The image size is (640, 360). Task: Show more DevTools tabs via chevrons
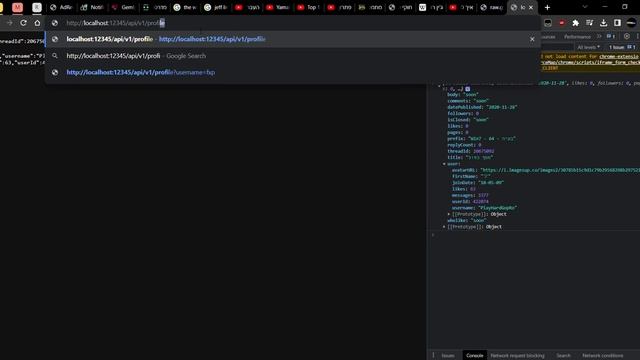point(599,36)
